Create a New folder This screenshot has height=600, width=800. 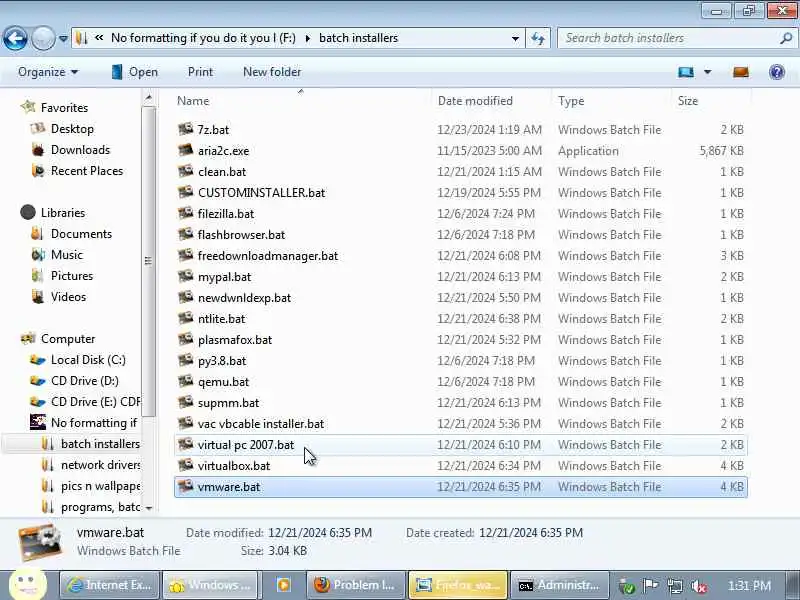pos(272,72)
